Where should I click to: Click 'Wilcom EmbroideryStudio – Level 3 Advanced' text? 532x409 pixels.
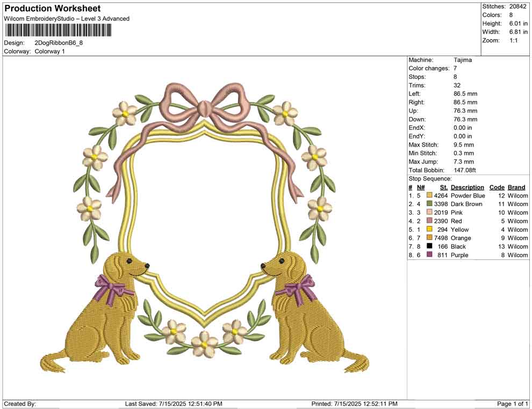coord(67,19)
